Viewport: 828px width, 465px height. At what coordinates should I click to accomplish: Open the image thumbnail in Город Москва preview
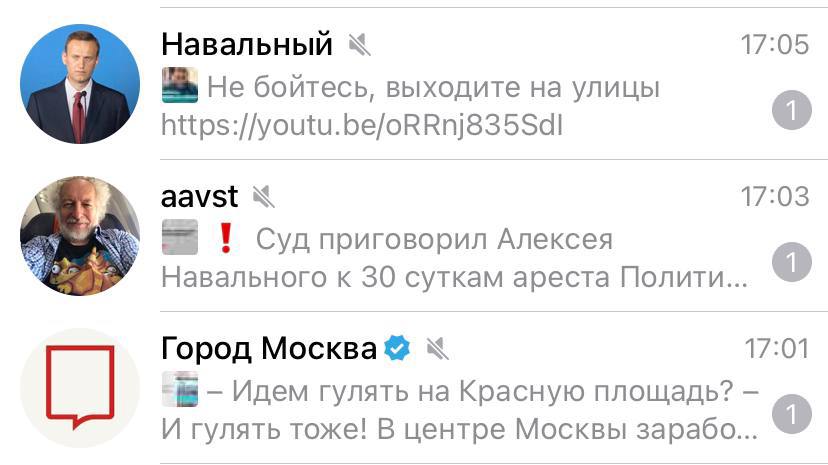pos(180,389)
